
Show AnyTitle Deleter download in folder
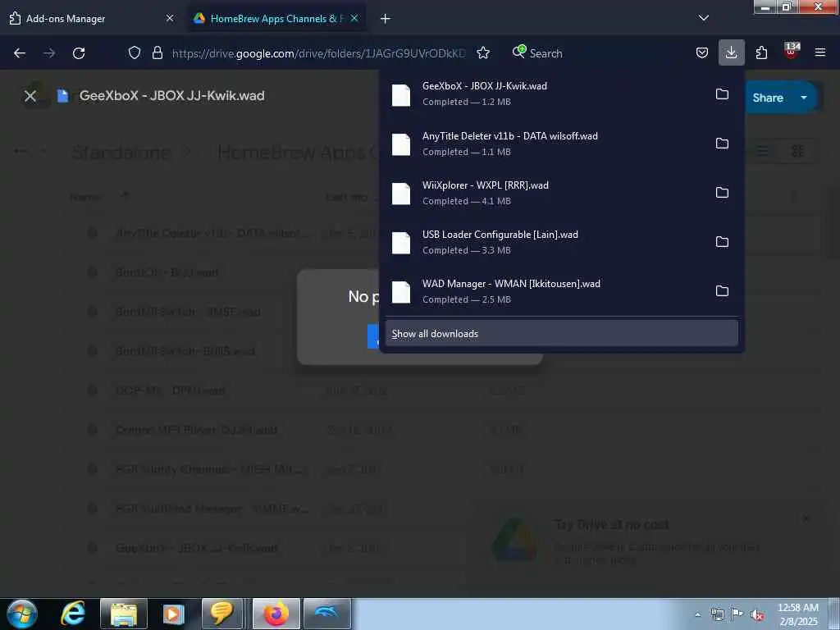pos(722,144)
